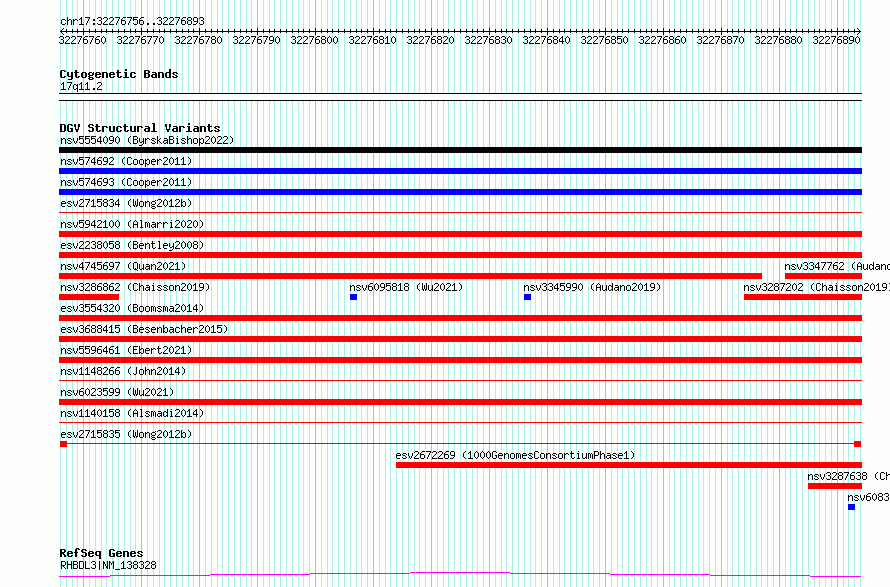The height and width of the screenshot is (587, 890).
Task: Select nsv5942100 (Almarri2020) label
Action: (x=132, y=224)
